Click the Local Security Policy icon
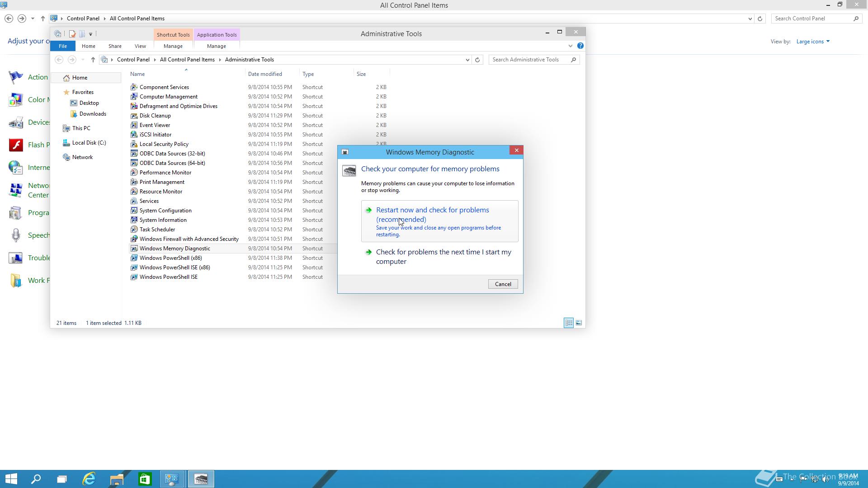 (134, 144)
